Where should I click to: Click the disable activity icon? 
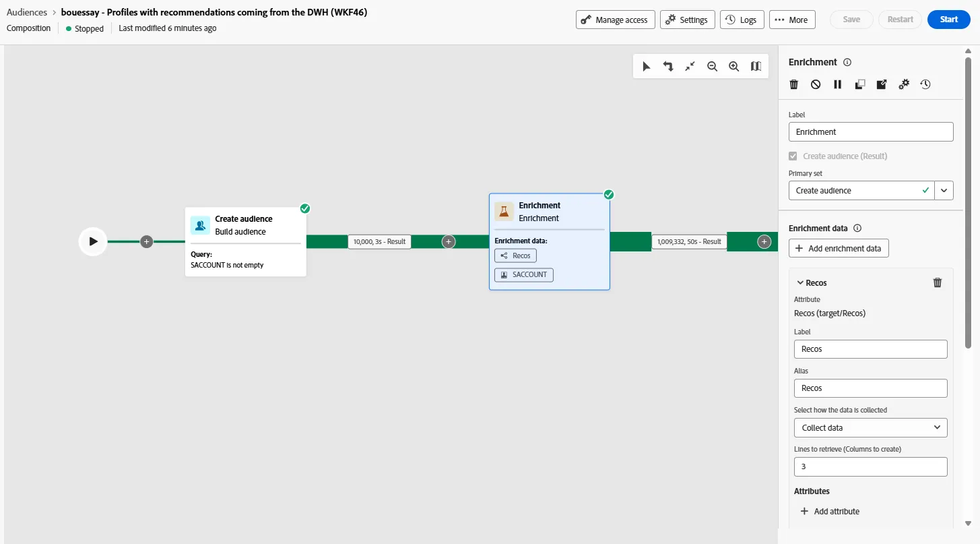[x=816, y=84]
